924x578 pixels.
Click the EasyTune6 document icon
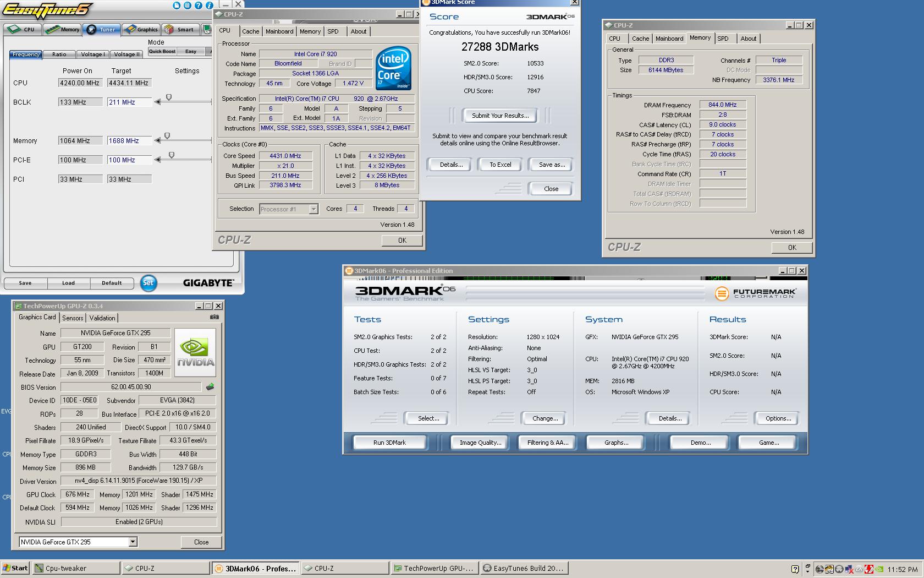click(177, 6)
